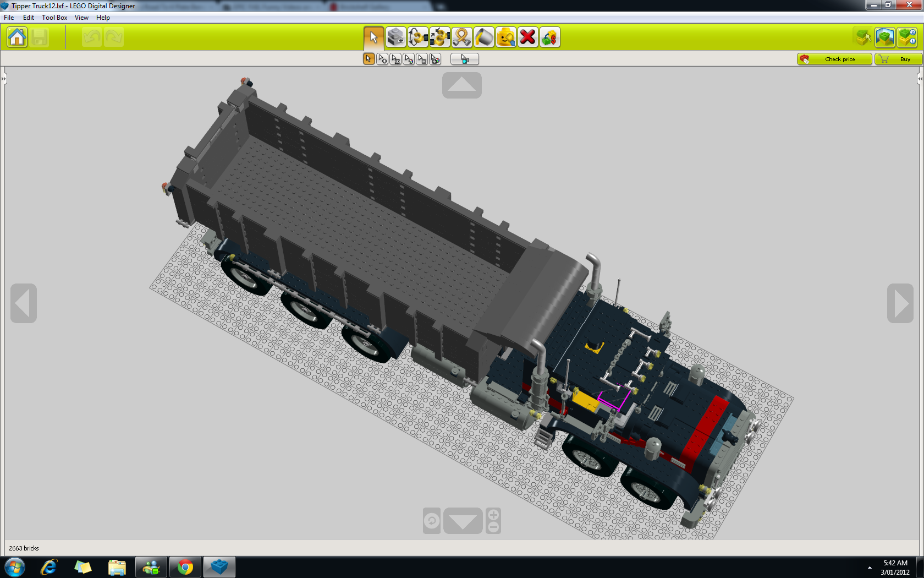Expand the left brick palette panel

4,78
